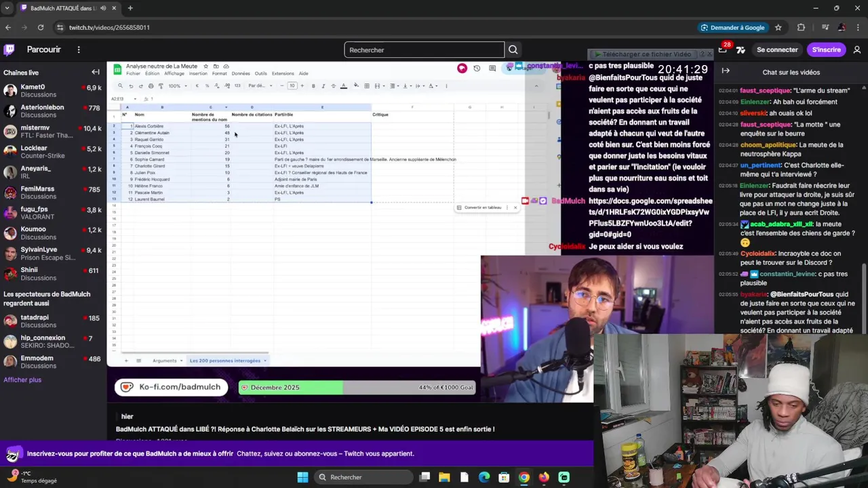Open the browser extensions puzzle icon
The height and width of the screenshot is (488, 868).
(801, 27)
